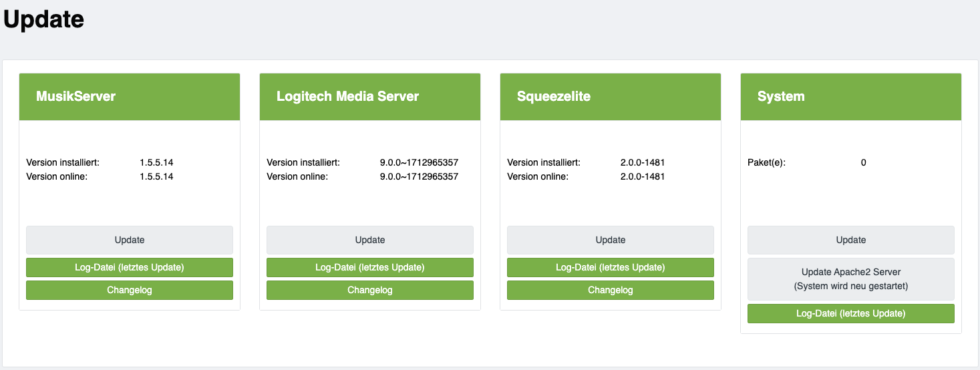Click the Update page heading

click(44, 19)
